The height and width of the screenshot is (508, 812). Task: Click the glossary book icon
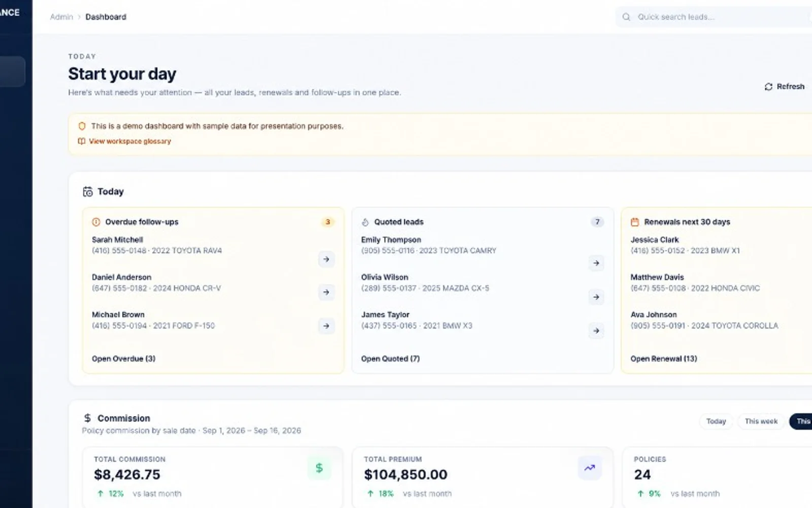(x=82, y=141)
